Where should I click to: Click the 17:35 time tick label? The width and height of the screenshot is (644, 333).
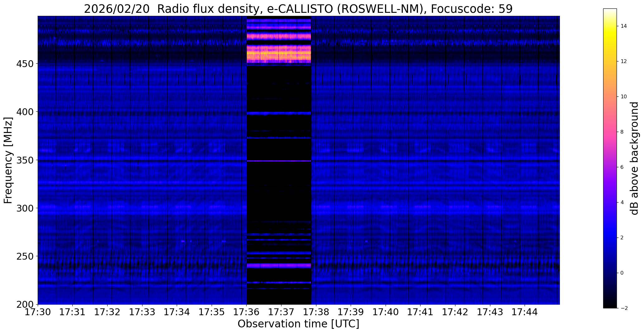coord(212,312)
